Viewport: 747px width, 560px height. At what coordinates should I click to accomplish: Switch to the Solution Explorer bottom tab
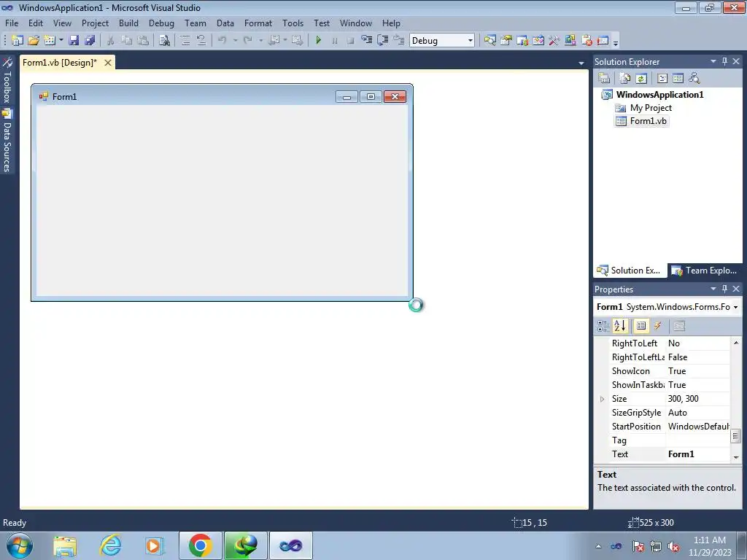(x=629, y=271)
